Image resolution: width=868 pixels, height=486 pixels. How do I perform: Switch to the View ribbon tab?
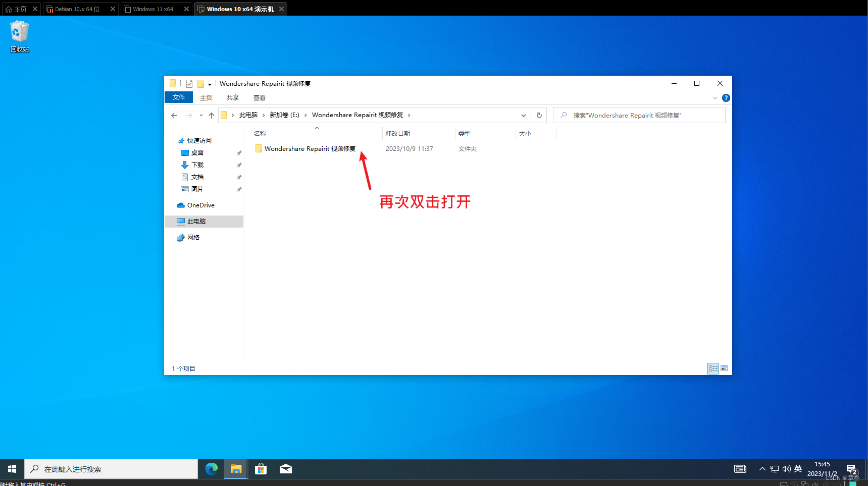tap(260, 97)
